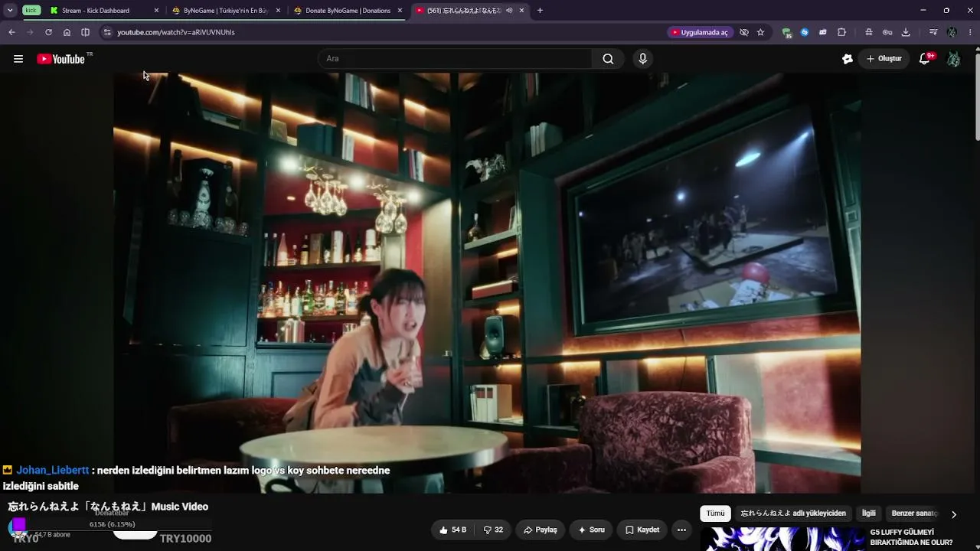This screenshot has width=980, height=551.
Task: Save video with Kaydet button
Action: pos(642,530)
